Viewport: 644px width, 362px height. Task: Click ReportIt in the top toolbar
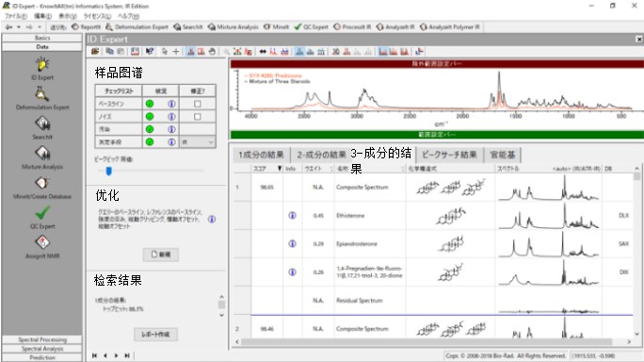pos(87,26)
